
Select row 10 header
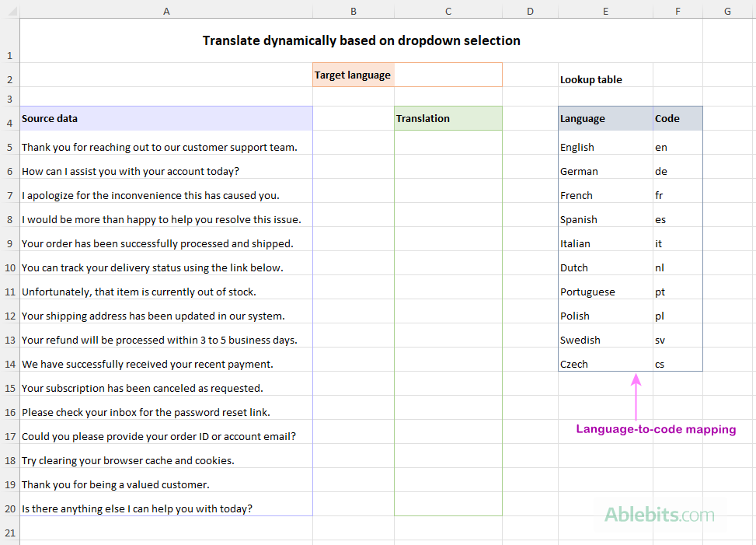[9, 264]
